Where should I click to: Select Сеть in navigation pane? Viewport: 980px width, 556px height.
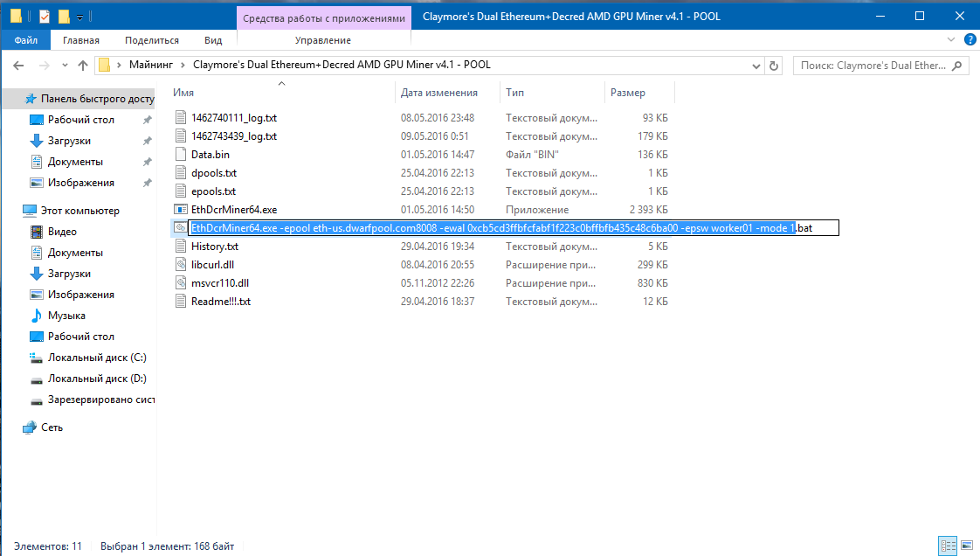(x=52, y=427)
